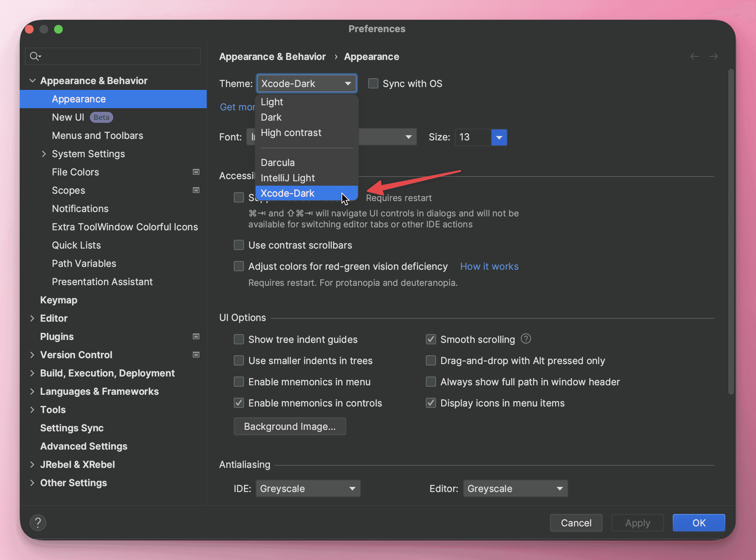This screenshot has height=560, width=756.
Task: Click project-level icon beside File Colors
Action: coord(196,172)
